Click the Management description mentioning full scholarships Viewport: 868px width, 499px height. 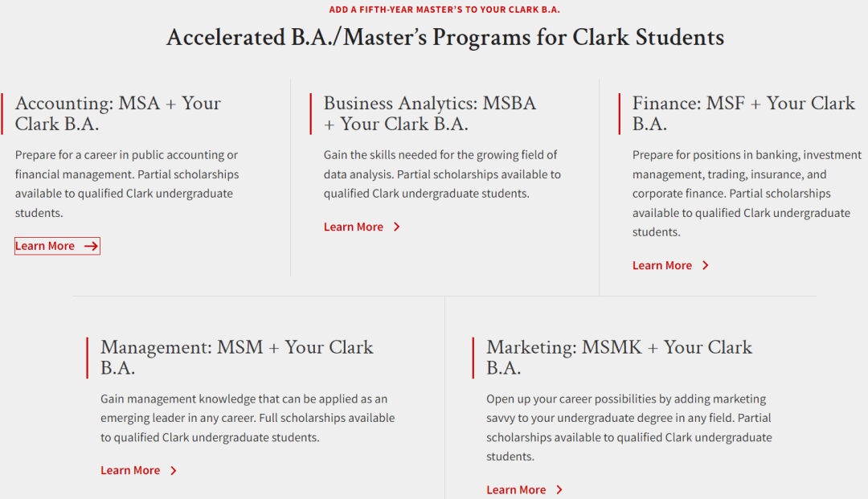coord(248,419)
